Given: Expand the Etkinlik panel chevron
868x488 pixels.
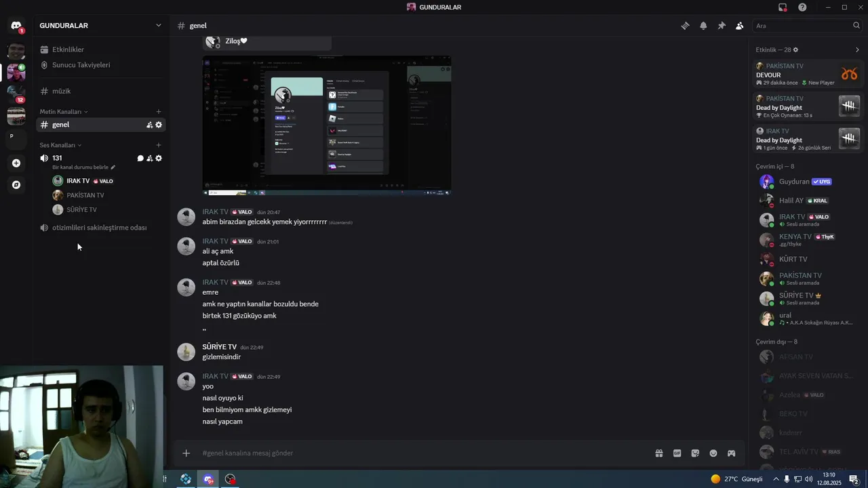Looking at the screenshot, I should [x=857, y=50].
